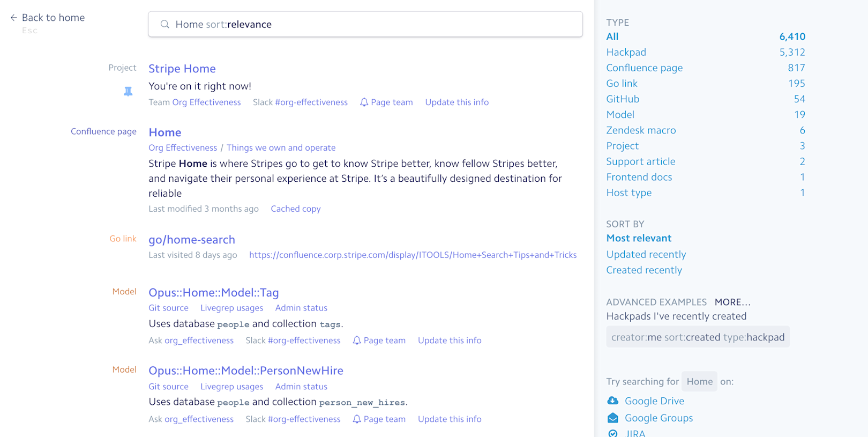Sort by Most relevant
Image resolution: width=868 pixels, height=437 pixels.
pyautogui.click(x=639, y=238)
